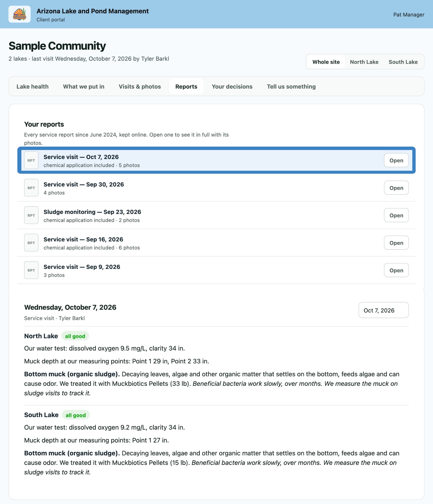Select 'Service visit — Sep 30, 2026' row title
The width and height of the screenshot is (433, 504).
[x=84, y=184]
